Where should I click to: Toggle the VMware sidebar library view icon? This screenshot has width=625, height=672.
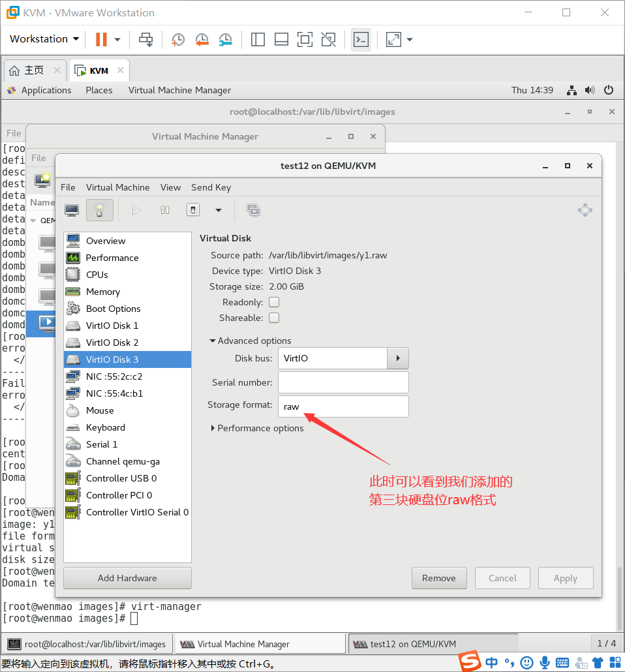pyautogui.click(x=258, y=39)
